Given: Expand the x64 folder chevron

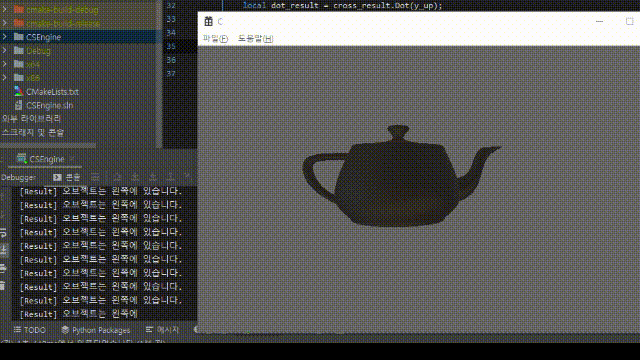Looking at the screenshot, I should (x=4, y=64).
